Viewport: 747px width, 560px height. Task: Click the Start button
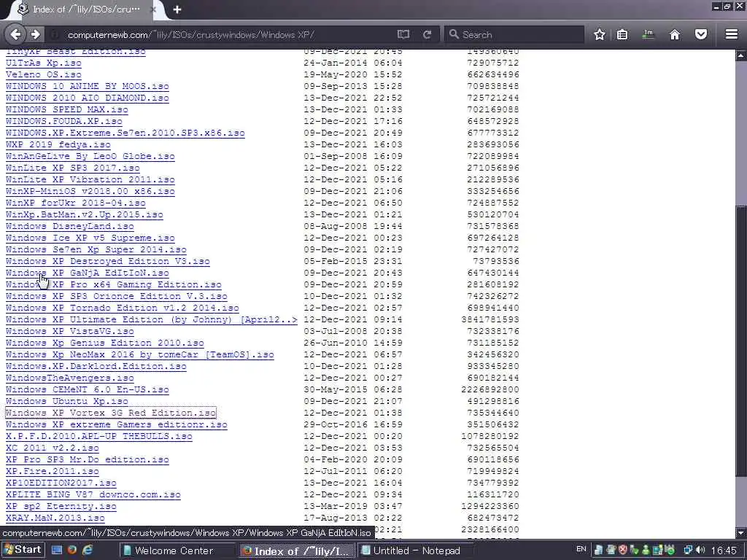click(x=23, y=550)
